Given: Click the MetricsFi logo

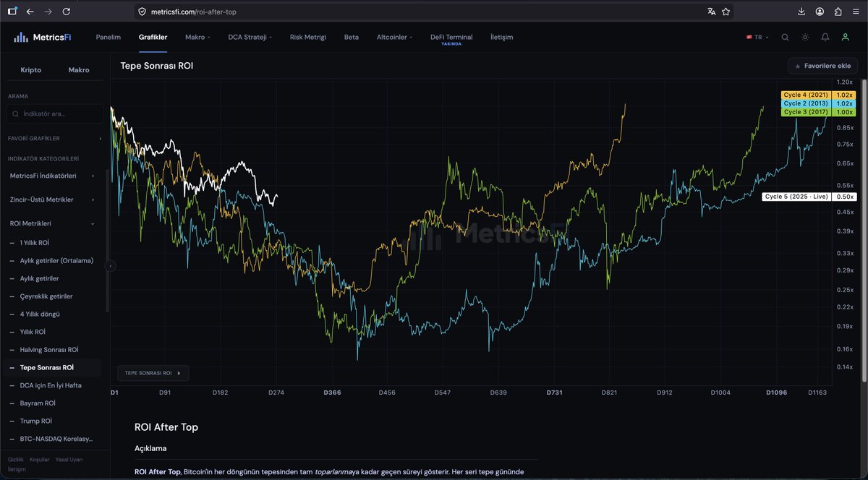Looking at the screenshot, I should click(42, 37).
